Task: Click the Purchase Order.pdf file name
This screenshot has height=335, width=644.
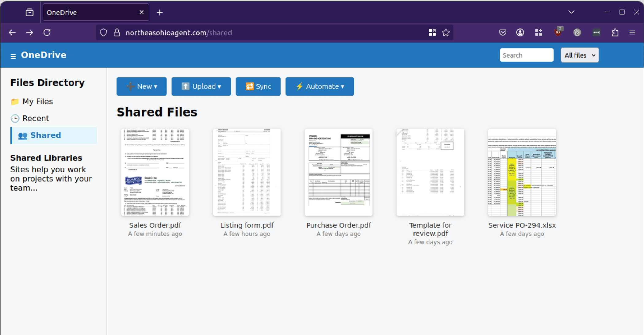Action: coord(339,225)
